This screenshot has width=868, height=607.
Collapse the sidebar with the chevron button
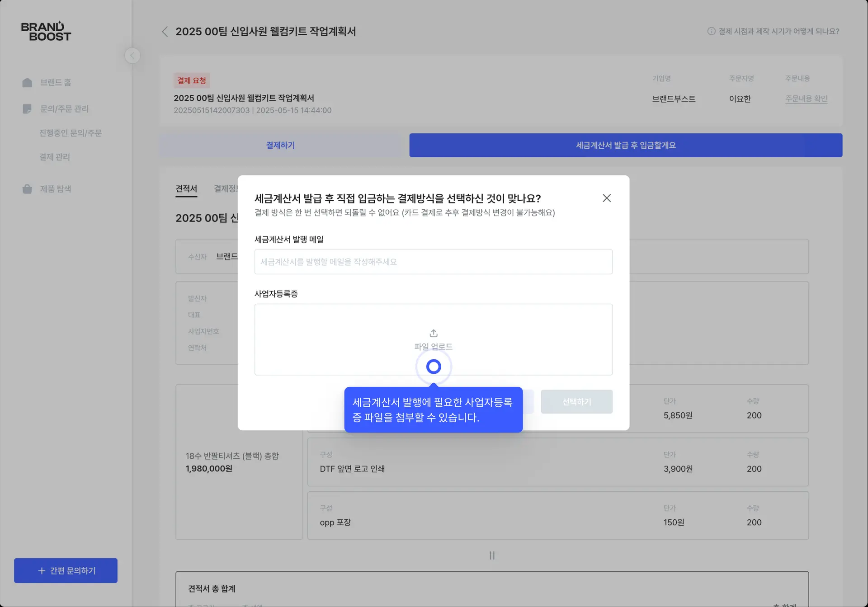pos(132,55)
